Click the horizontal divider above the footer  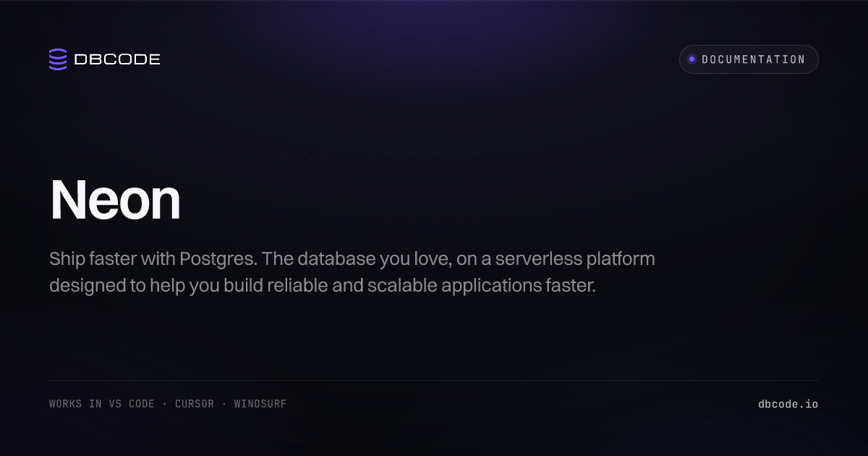pyautogui.click(x=434, y=380)
